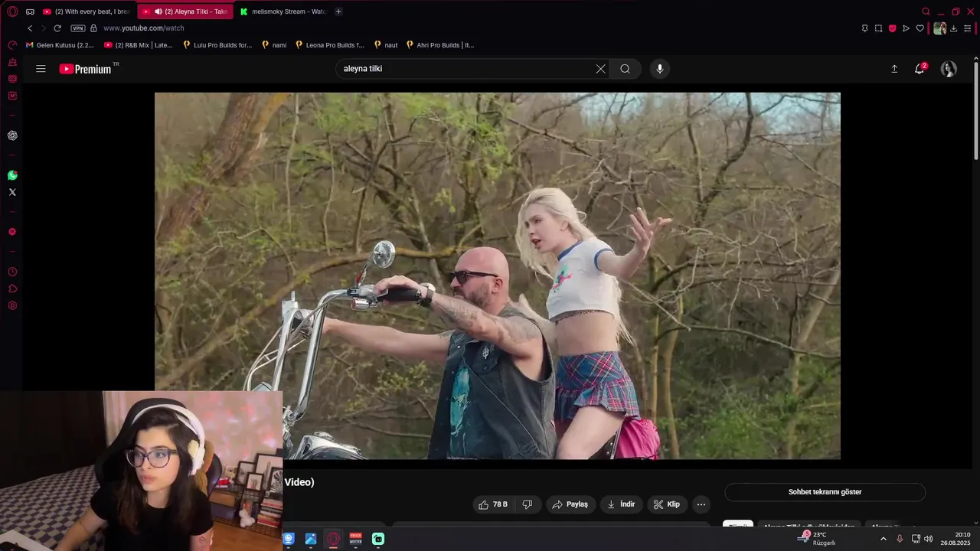Image resolution: width=980 pixels, height=551 pixels.
Task: Open the Photos app taskbar icon
Action: (x=311, y=539)
